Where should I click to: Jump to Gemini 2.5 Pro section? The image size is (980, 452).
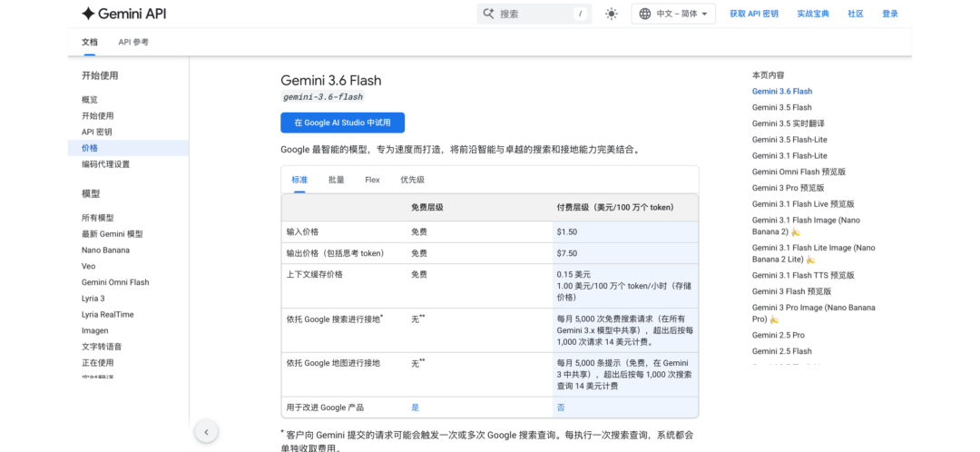point(779,335)
